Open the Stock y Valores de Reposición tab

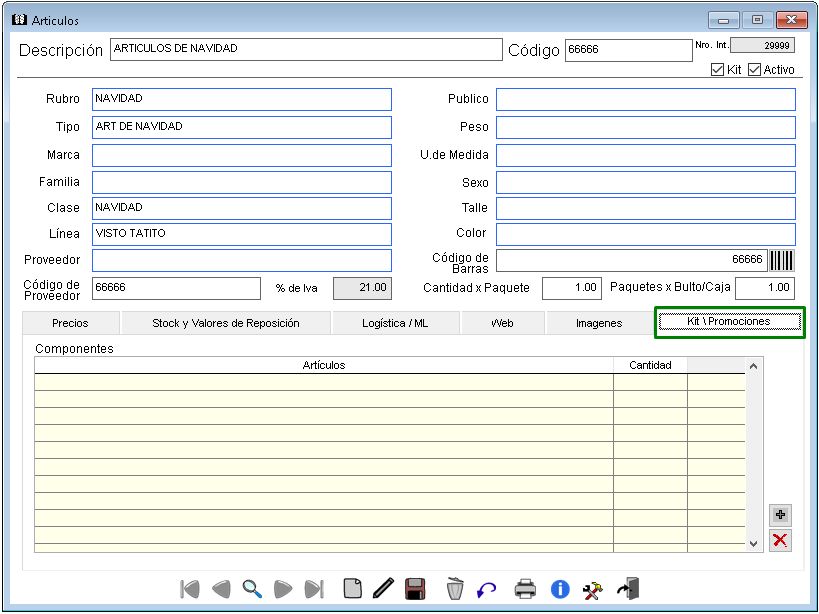pos(226,323)
